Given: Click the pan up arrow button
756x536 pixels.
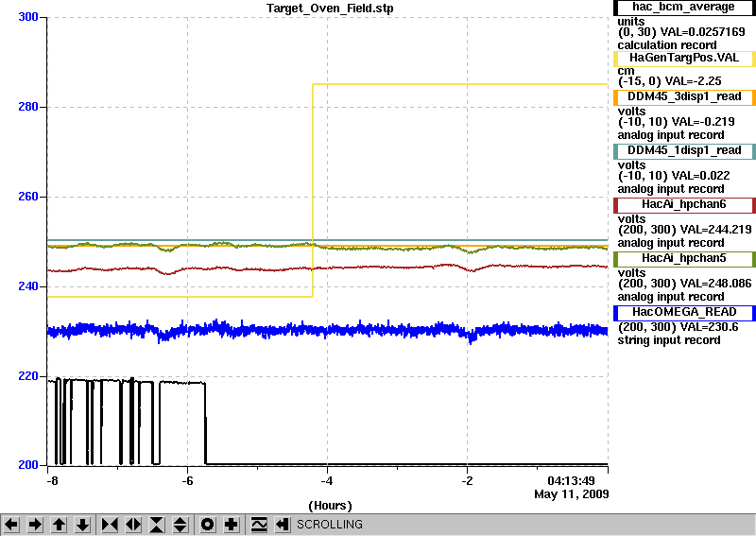Looking at the screenshot, I should pos(59,525).
